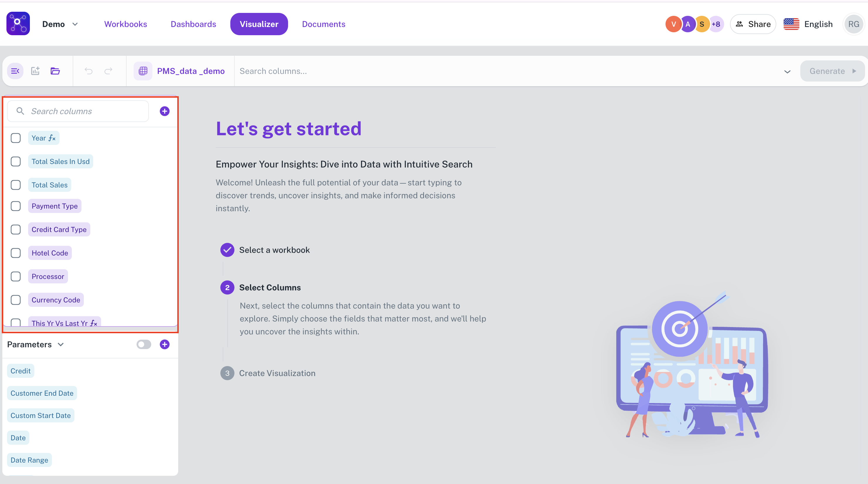Go to the Workbooks tab
The height and width of the screenshot is (484, 868).
click(x=126, y=24)
